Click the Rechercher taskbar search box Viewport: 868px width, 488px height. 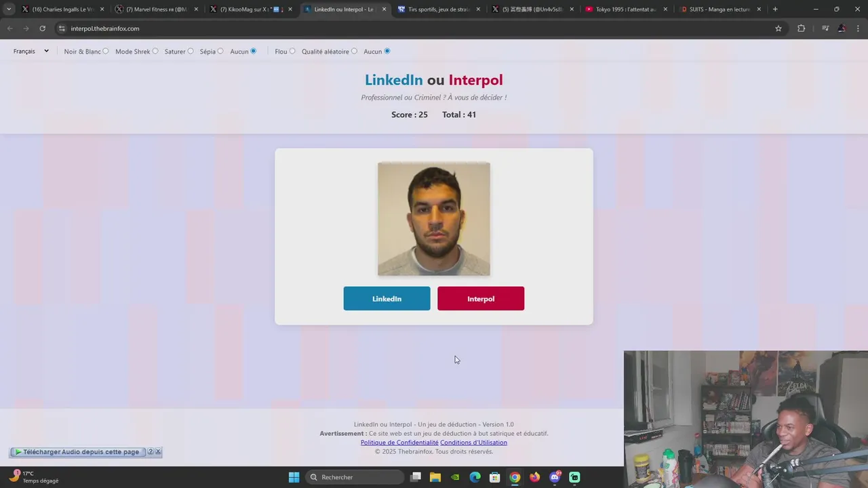click(355, 477)
